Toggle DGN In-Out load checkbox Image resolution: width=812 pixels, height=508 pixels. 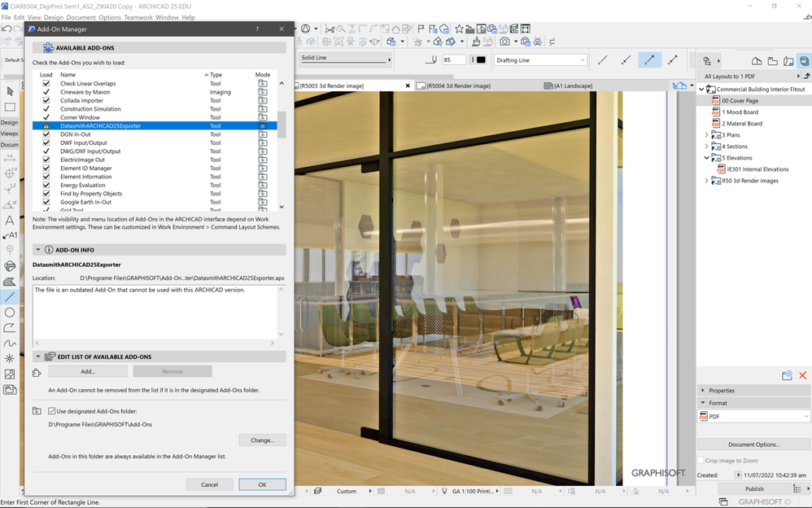(46, 134)
